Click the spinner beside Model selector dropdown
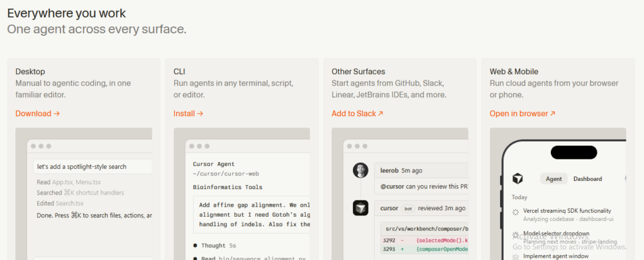The image size is (644, 260). tap(516, 235)
